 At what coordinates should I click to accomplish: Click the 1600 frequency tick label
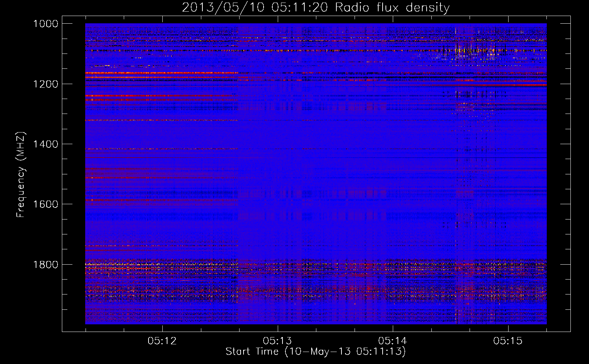click(x=46, y=204)
